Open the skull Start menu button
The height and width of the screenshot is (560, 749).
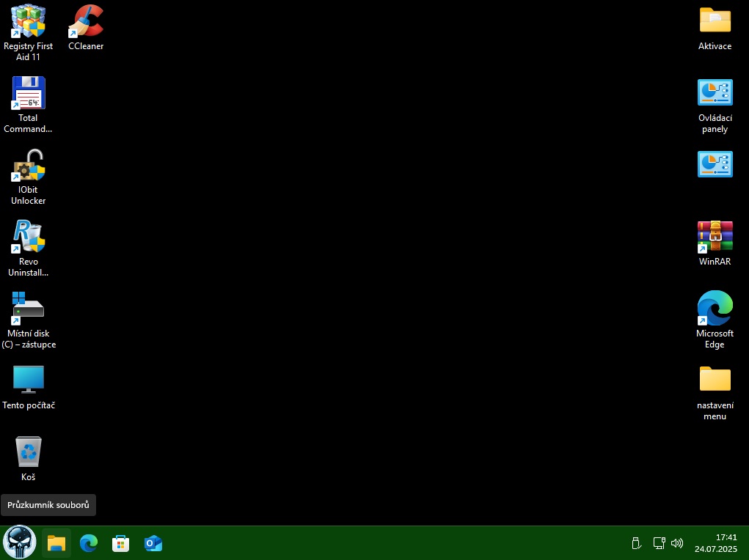click(x=19, y=543)
